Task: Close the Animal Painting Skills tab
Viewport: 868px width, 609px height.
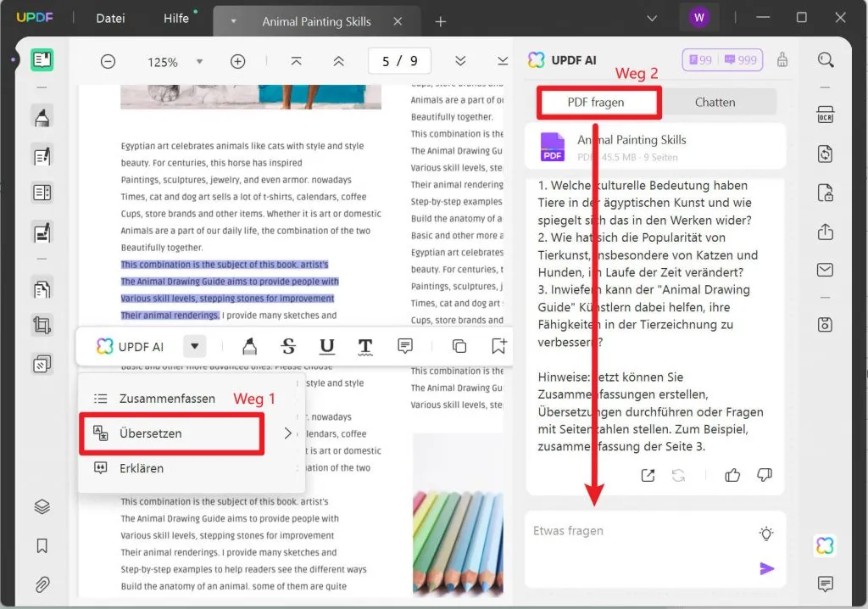Action: pyautogui.click(x=398, y=21)
